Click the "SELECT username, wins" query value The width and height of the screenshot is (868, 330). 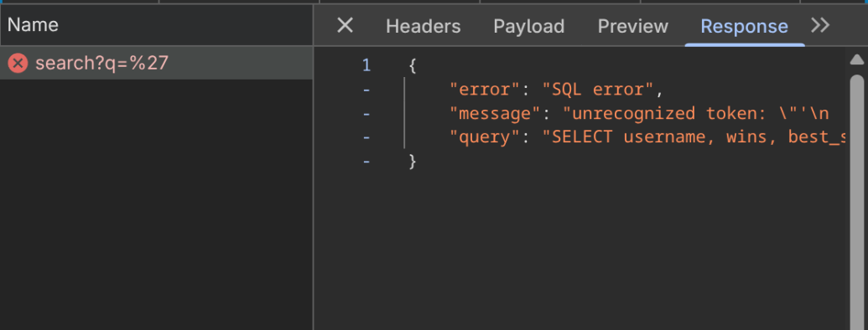point(694,137)
